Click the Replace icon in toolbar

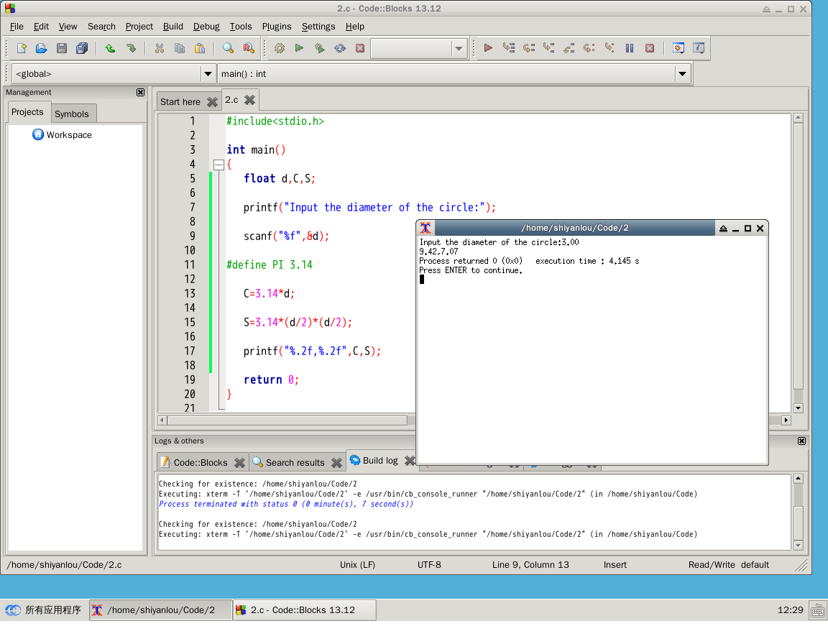pyautogui.click(x=249, y=48)
